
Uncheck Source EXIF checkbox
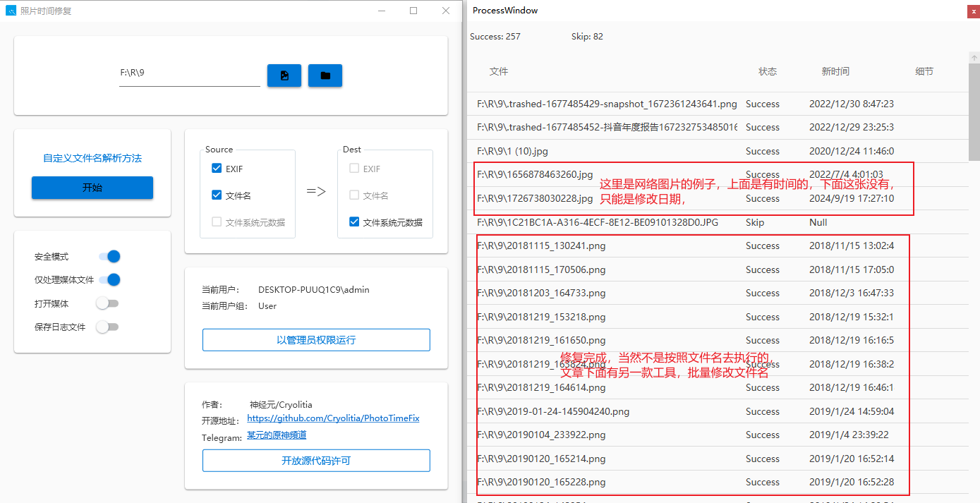217,169
